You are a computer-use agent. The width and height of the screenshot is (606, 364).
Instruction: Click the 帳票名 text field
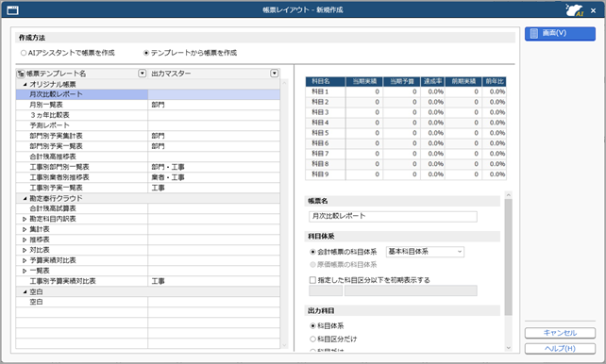[x=393, y=216]
